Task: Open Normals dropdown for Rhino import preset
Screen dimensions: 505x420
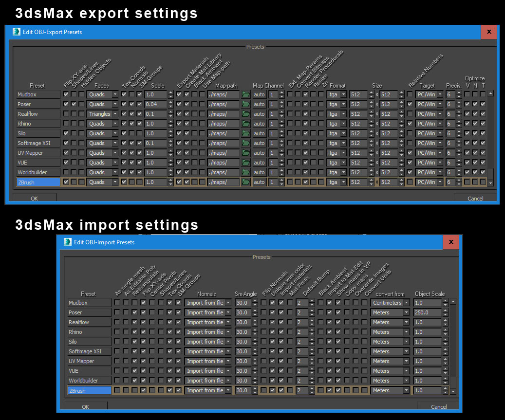Action: 208,332
